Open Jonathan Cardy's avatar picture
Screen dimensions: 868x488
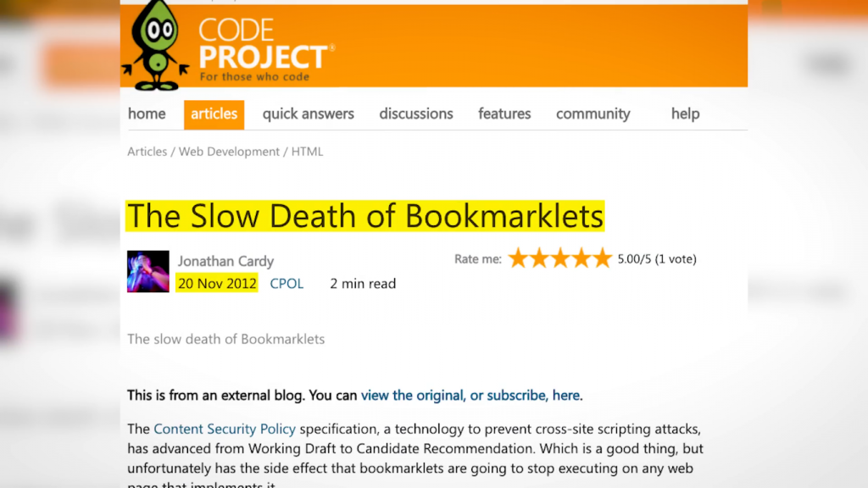coord(148,272)
